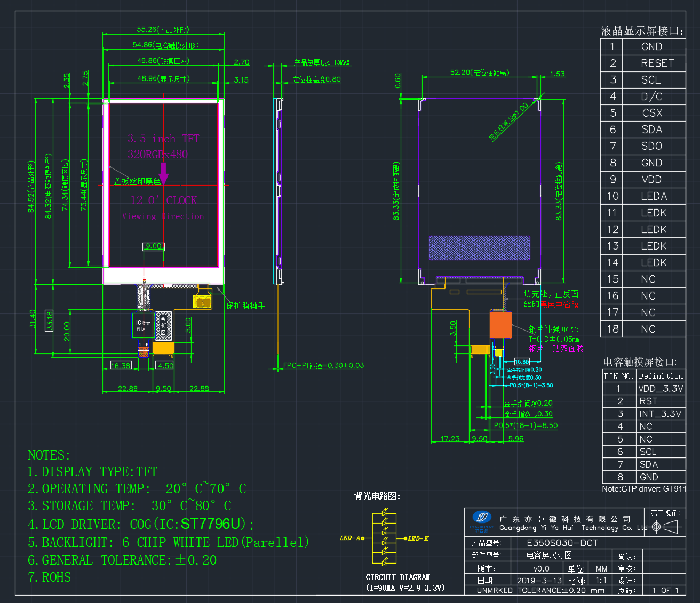Click the LED-K terminal in backlight circuit

coord(405,538)
